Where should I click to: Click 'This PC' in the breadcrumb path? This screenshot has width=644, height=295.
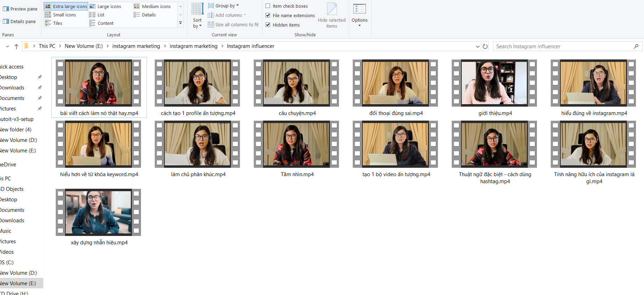47,46
